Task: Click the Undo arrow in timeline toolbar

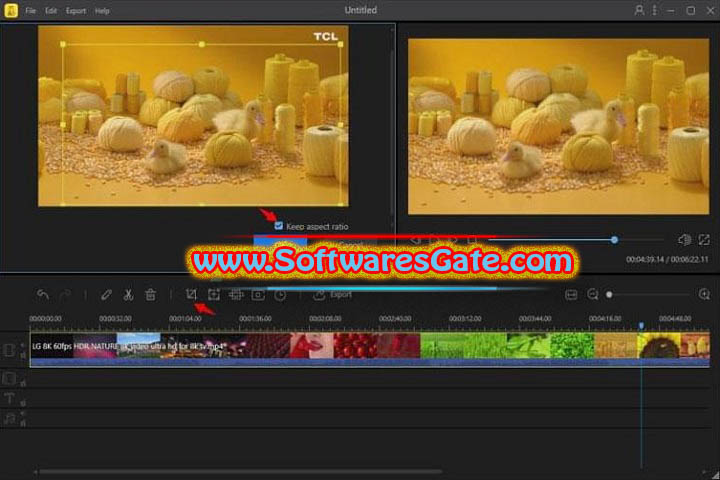Action: (43, 294)
